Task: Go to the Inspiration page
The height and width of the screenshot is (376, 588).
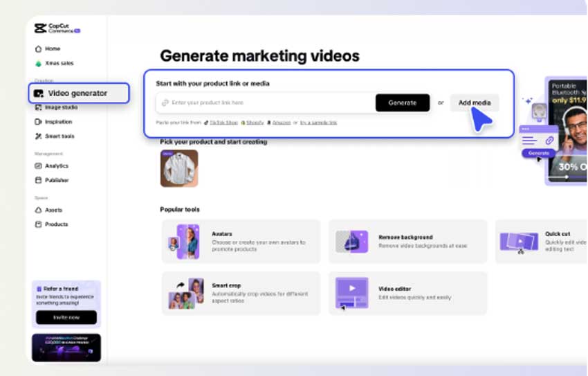Action: (58, 122)
